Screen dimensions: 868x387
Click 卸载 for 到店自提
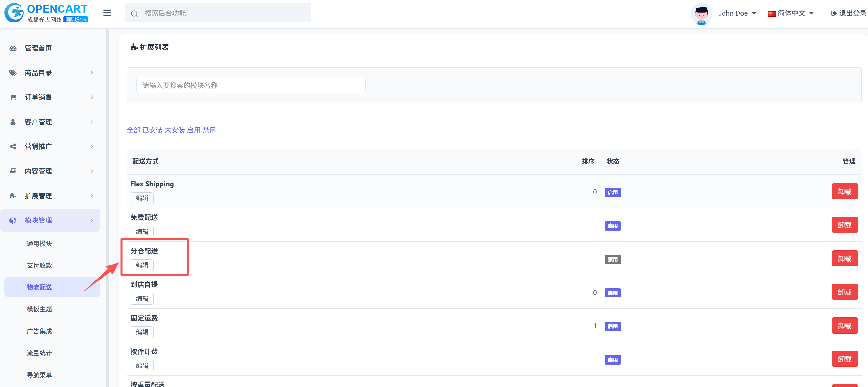coord(845,292)
